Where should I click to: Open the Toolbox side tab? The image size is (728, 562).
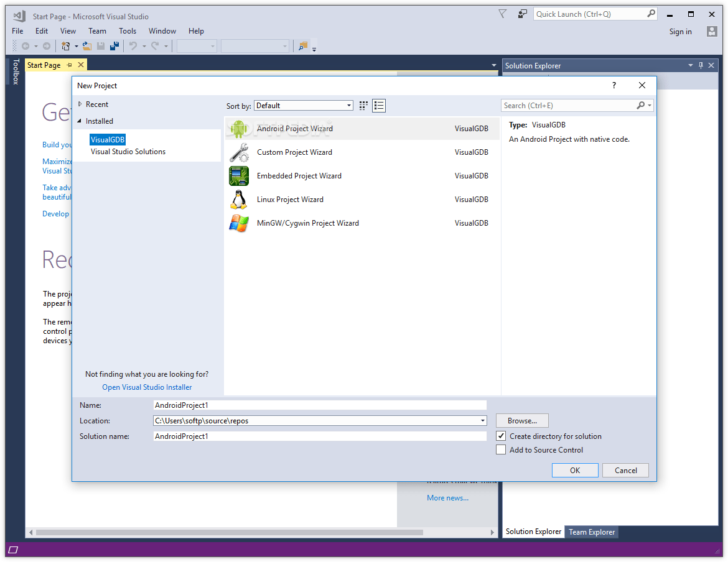click(x=16, y=71)
